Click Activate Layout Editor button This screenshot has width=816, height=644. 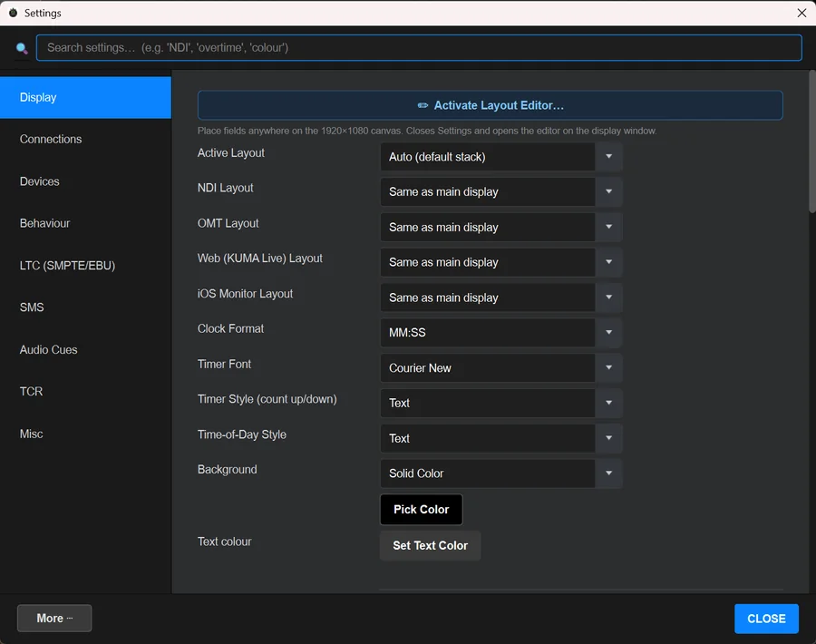point(491,105)
